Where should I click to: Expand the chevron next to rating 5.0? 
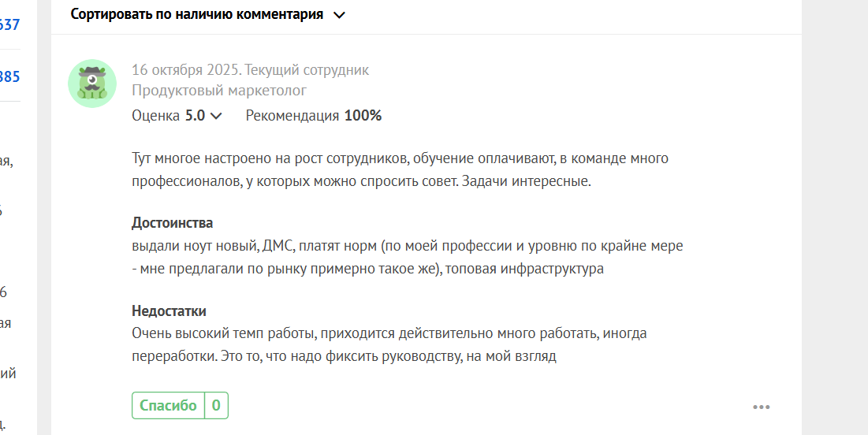coord(217,116)
